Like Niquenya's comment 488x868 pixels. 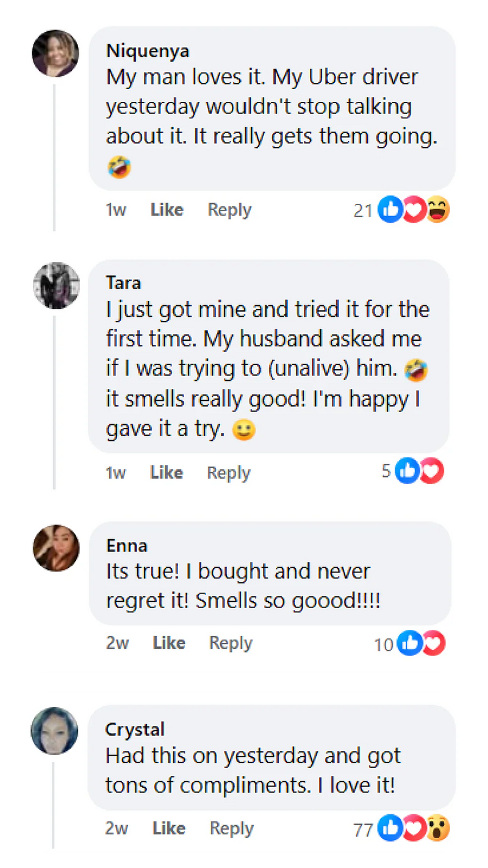tap(167, 210)
